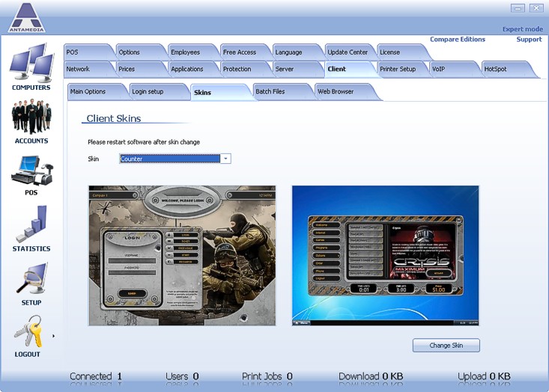Switch to the Options tab
The width and height of the screenshot is (549, 392).
click(x=141, y=52)
